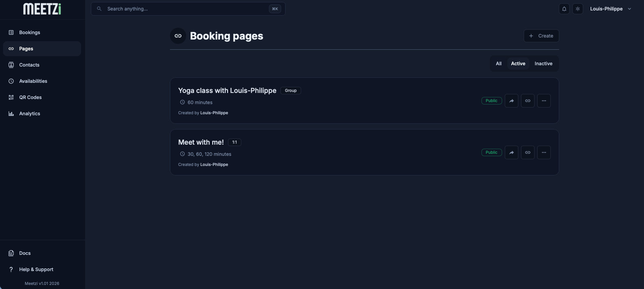Click the 30, 60, 120 minutes text
Viewport: 644px width, 289px height.
209,154
